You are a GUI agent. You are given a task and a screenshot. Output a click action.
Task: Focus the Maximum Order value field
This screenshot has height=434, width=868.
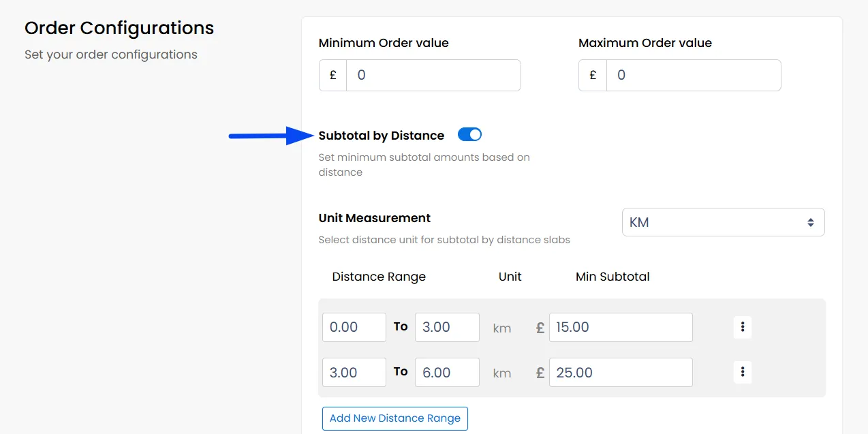[x=694, y=75]
